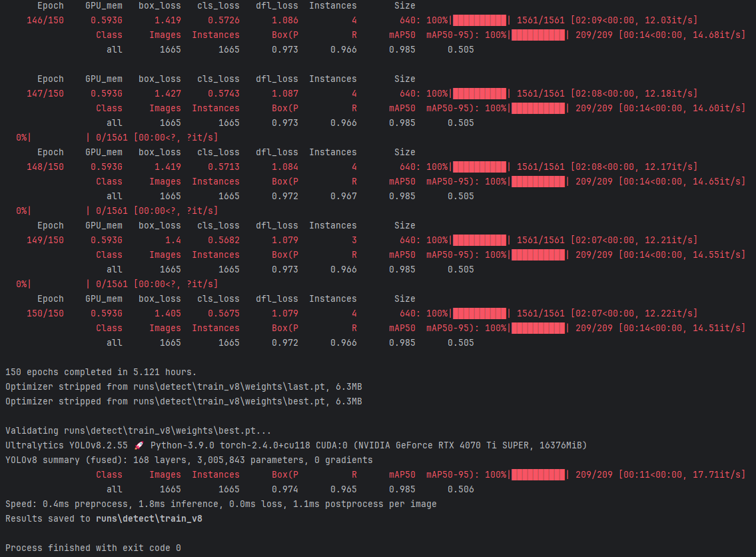756x557 pixels.
Task: Click cls_loss value '0.5682'
Action: (224, 240)
